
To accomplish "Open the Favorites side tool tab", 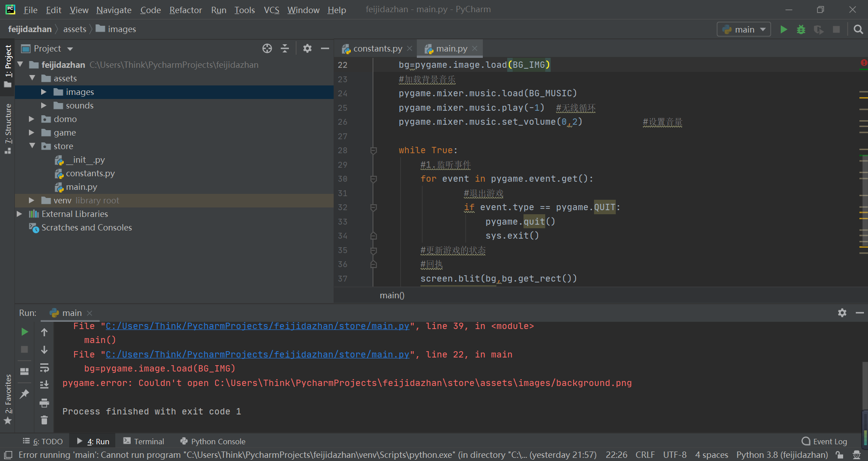I will pyautogui.click(x=8, y=400).
